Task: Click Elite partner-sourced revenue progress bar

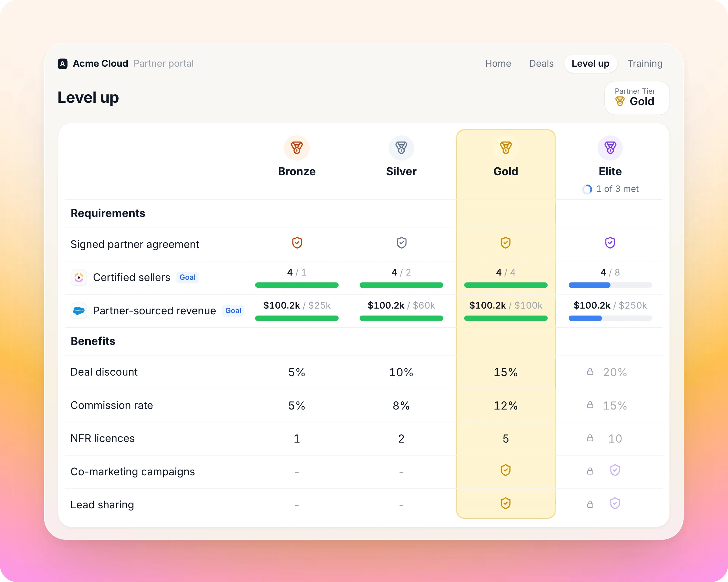Action: (610, 318)
